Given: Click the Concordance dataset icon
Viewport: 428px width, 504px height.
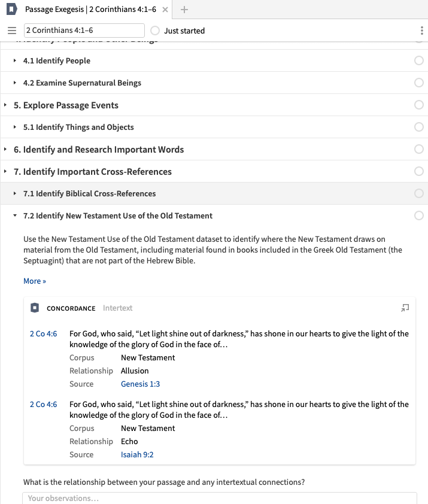Looking at the screenshot, I should coord(35,308).
